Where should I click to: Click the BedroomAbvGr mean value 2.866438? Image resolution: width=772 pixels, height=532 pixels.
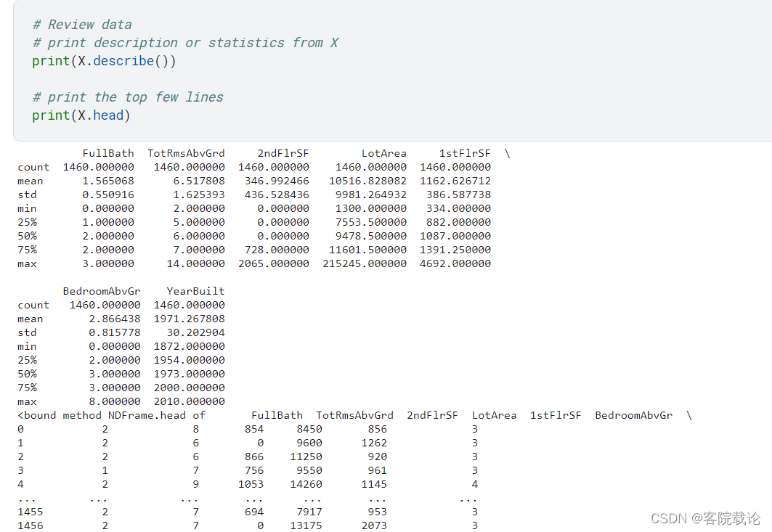[x=115, y=319]
